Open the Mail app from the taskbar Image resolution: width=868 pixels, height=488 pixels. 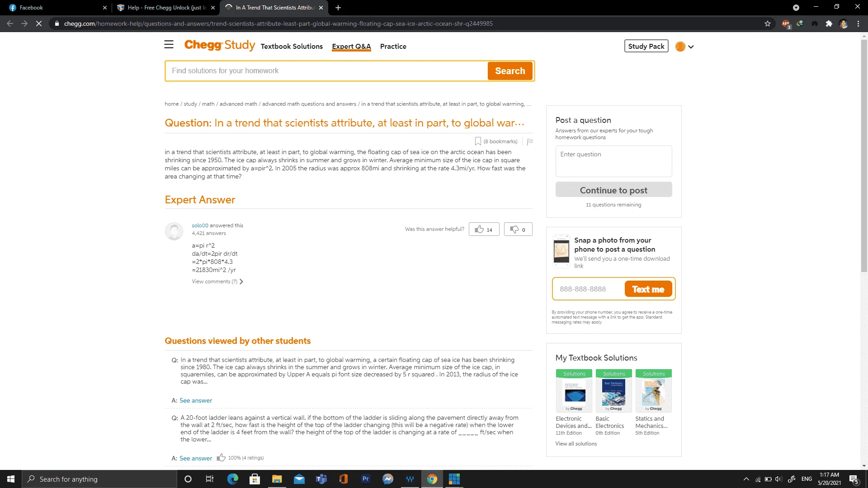coord(299,479)
